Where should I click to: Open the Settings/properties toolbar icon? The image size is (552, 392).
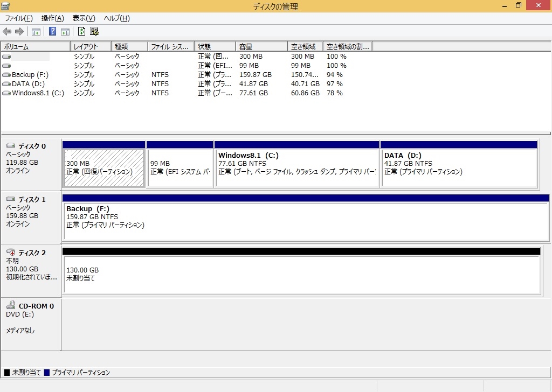(x=94, y=31)
